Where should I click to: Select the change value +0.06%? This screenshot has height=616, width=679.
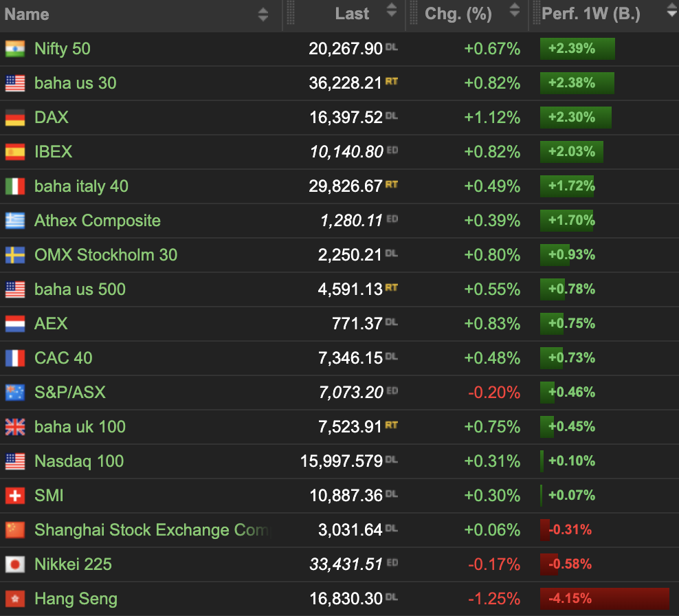pos(492,530)
